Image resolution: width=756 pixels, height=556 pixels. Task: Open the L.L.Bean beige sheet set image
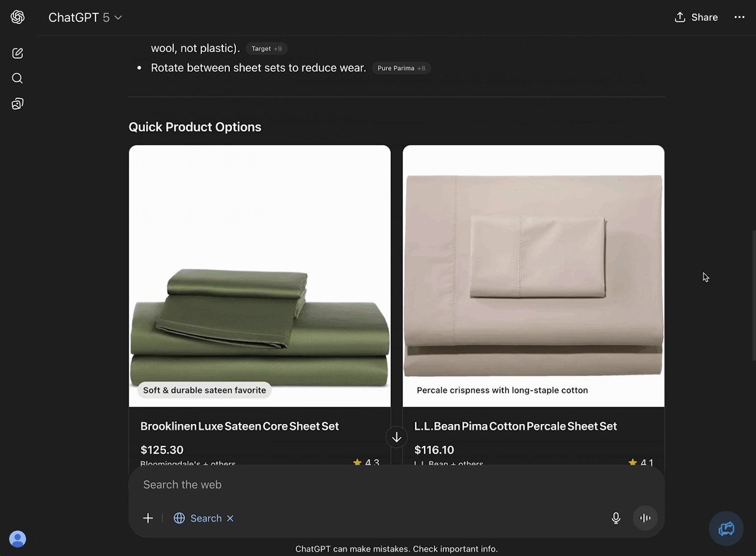coord(533,276)
